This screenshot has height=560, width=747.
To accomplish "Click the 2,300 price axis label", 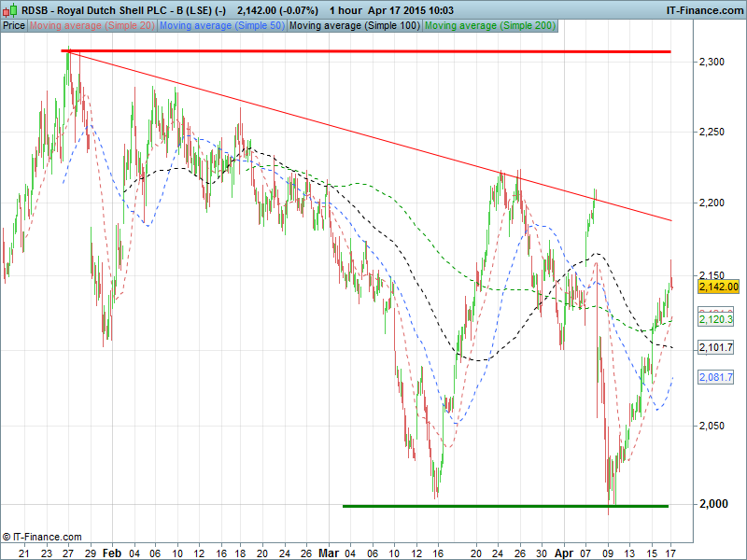I will pos(712,62).
